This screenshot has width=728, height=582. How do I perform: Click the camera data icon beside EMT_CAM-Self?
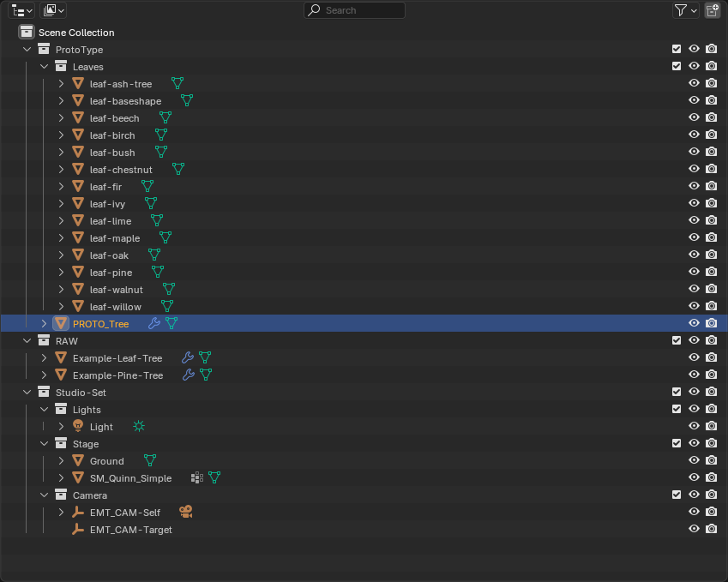[x=185, y=512]
